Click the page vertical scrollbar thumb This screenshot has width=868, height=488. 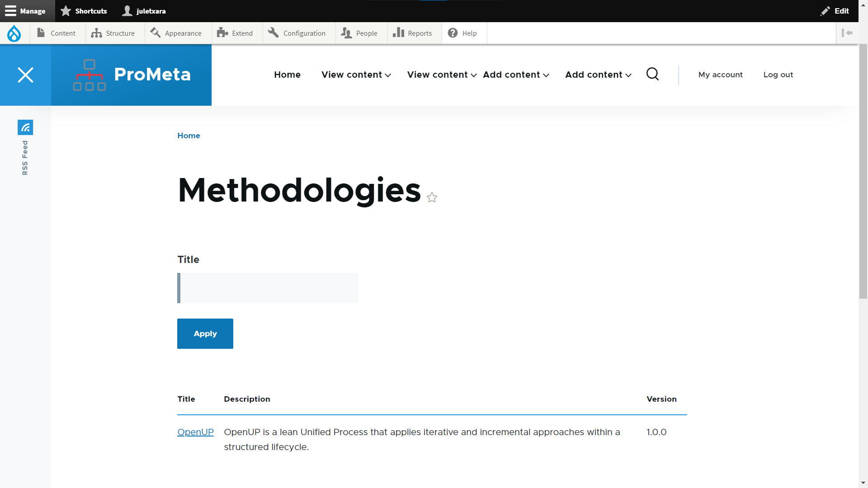863,172
